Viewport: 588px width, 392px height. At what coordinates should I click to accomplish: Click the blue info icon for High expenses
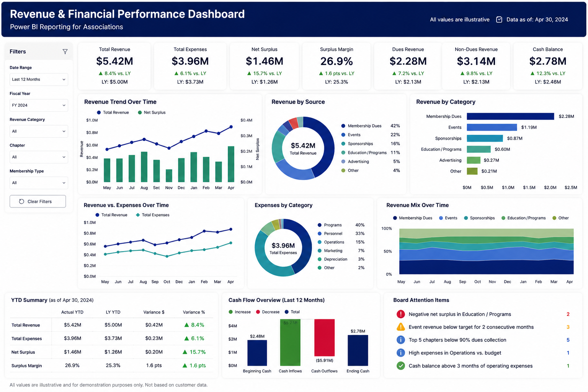pos(400,353)
